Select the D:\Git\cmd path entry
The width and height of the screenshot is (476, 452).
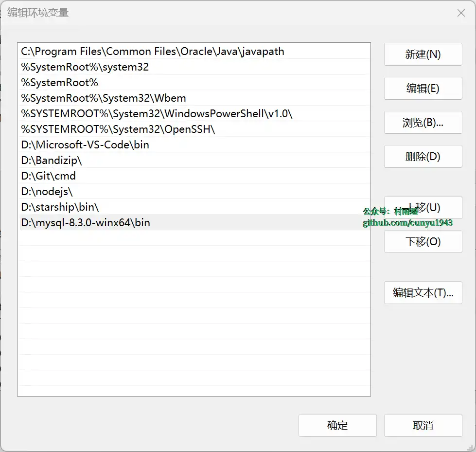(x=49, y=176)
